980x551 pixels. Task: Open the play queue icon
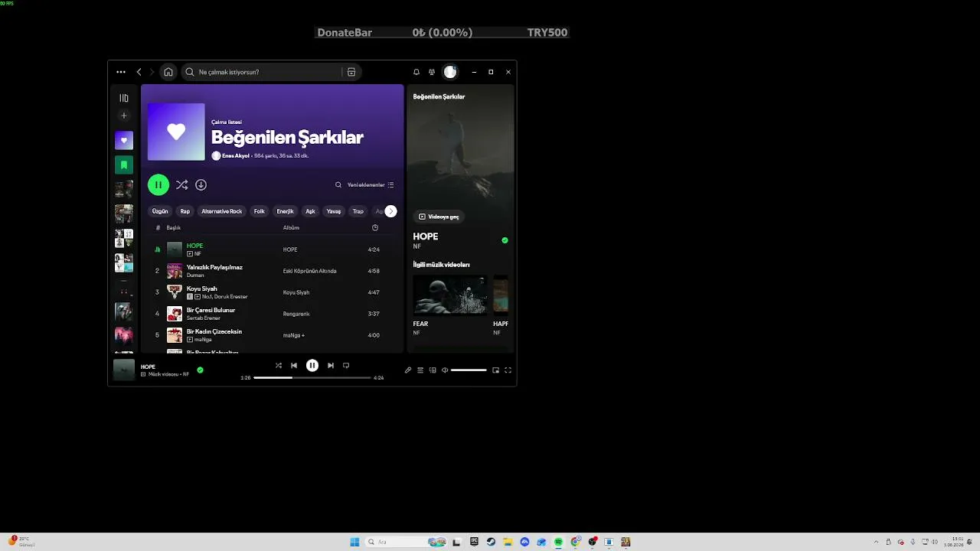tap(420, 370)
